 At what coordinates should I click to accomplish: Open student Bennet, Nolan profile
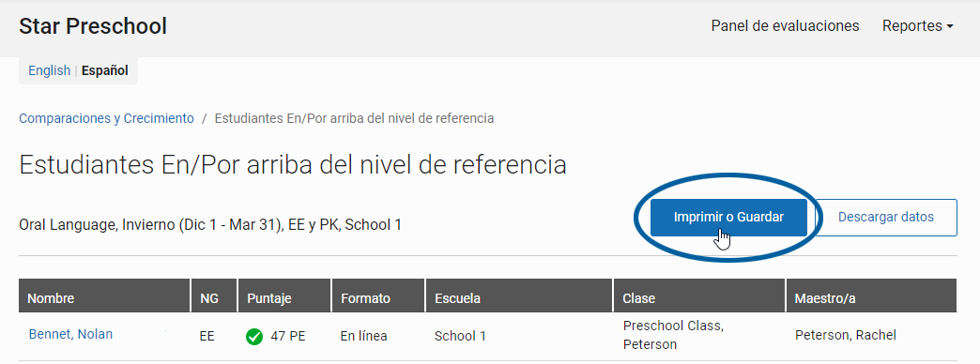70,335
